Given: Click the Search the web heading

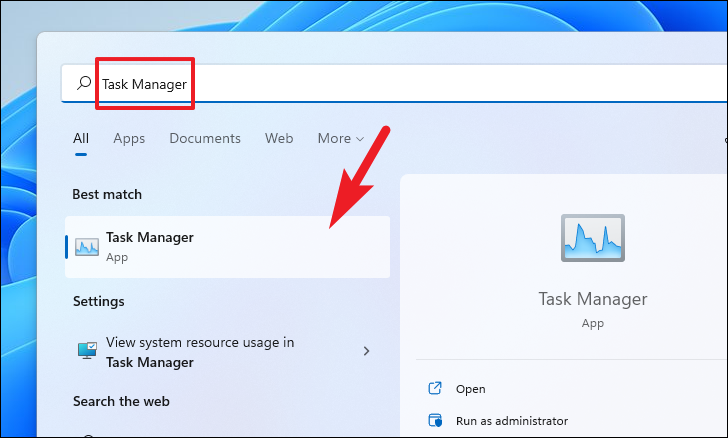Looking at the screenshot, I should (121, 401).
